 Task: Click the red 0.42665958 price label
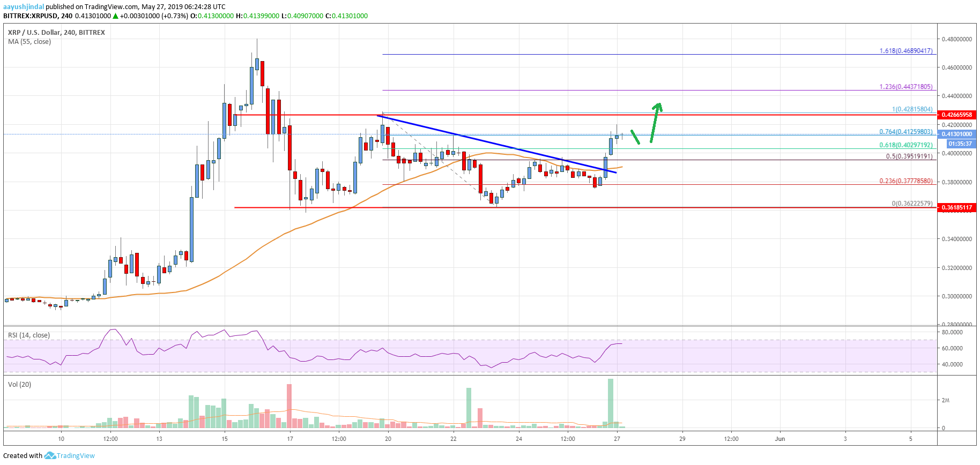(x=956, y=115)
